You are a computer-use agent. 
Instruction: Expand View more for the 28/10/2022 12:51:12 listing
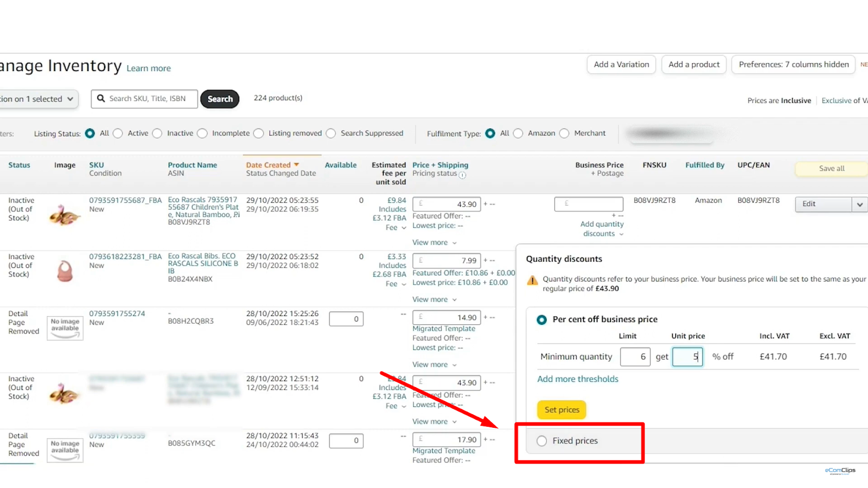[x=435, y=421]
